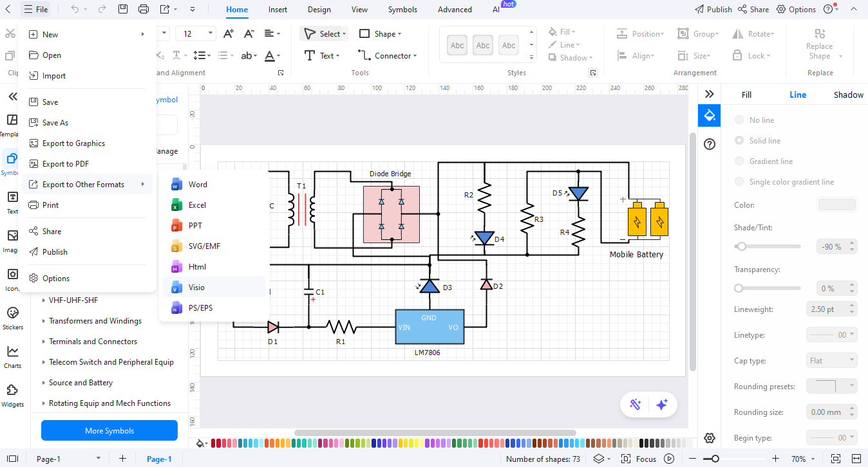
Task: Click the Options button at top right
Action: pos(797,9)
